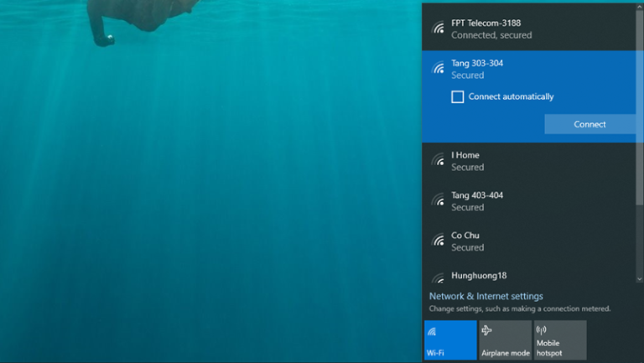The width and height of the screenshot is (644, 363).
Task: Open Network & Internet settings link
Action: pyautogui.click(x=486, y=296)
